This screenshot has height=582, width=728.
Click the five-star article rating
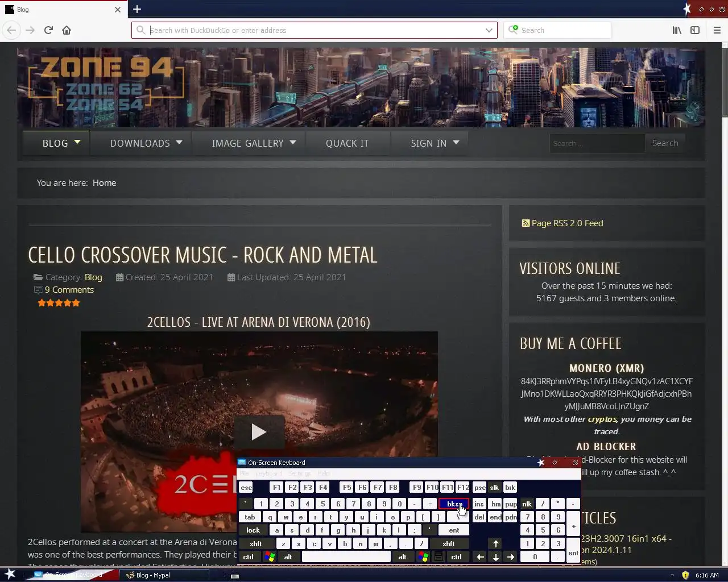point(59,303)
